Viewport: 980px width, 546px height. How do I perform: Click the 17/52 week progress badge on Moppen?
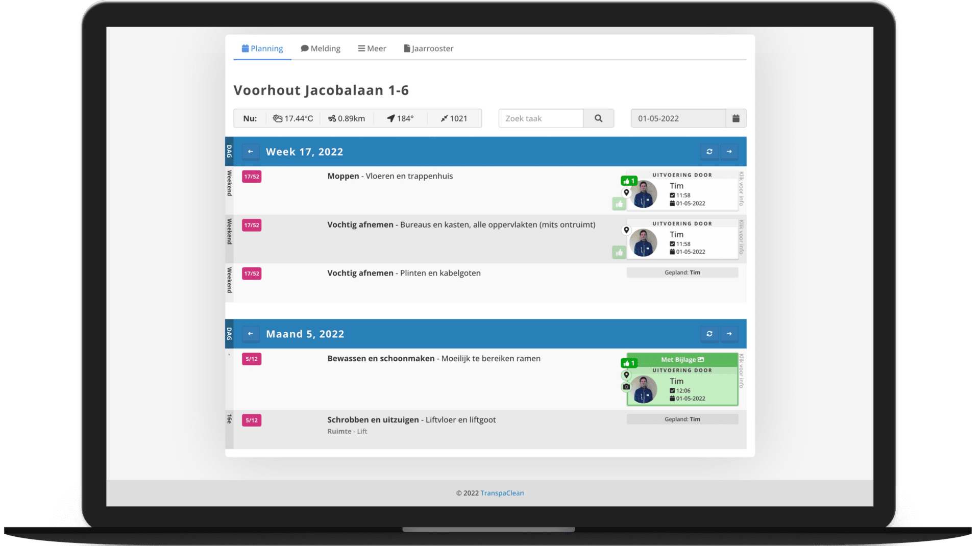tap(251, 176)
